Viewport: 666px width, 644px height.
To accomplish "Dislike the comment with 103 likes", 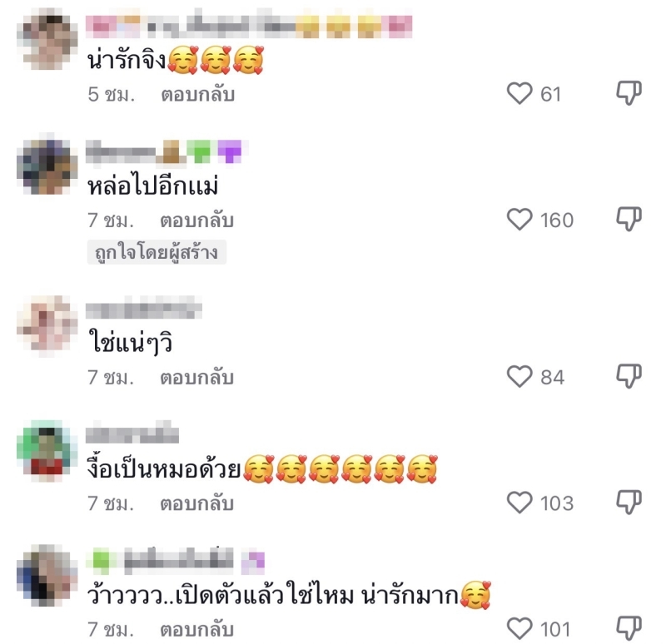I will tap(629, 503).
